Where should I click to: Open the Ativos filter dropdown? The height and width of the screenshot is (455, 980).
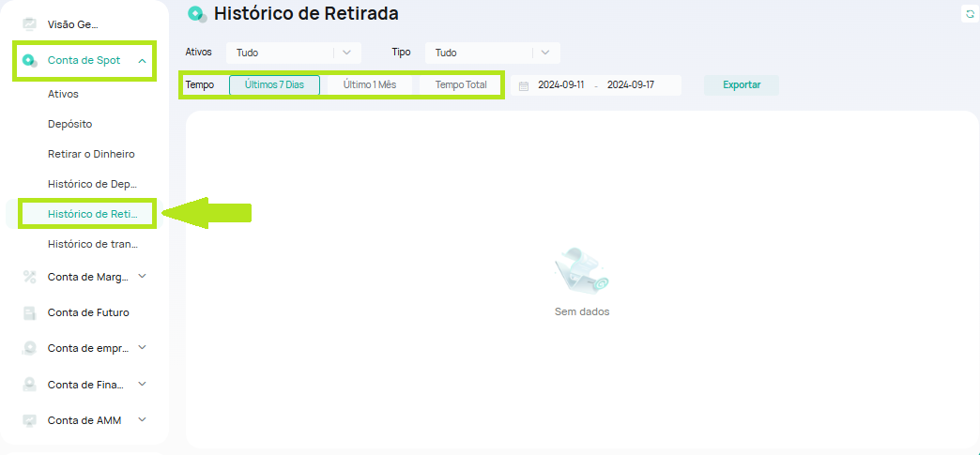pos(294,53)
